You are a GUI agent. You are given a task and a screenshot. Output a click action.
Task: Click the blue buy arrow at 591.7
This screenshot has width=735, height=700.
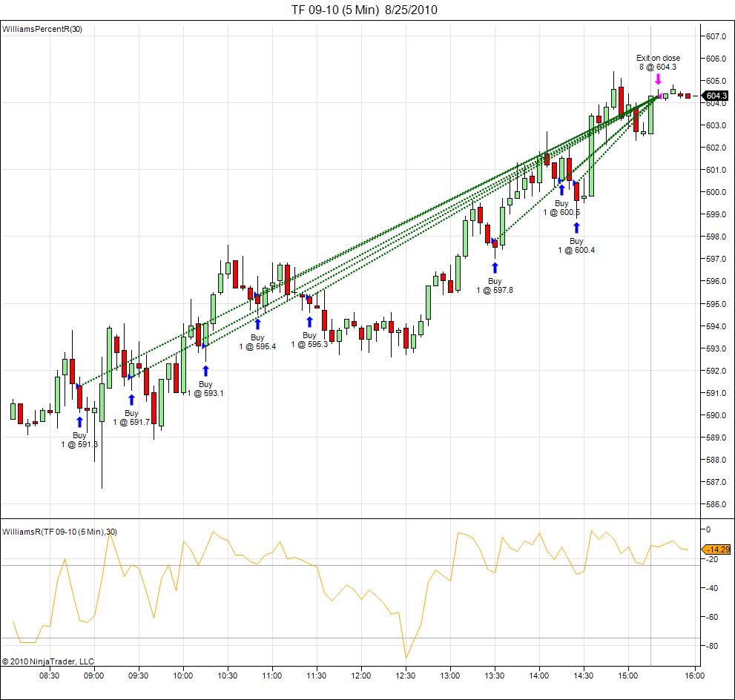(131, 400)
